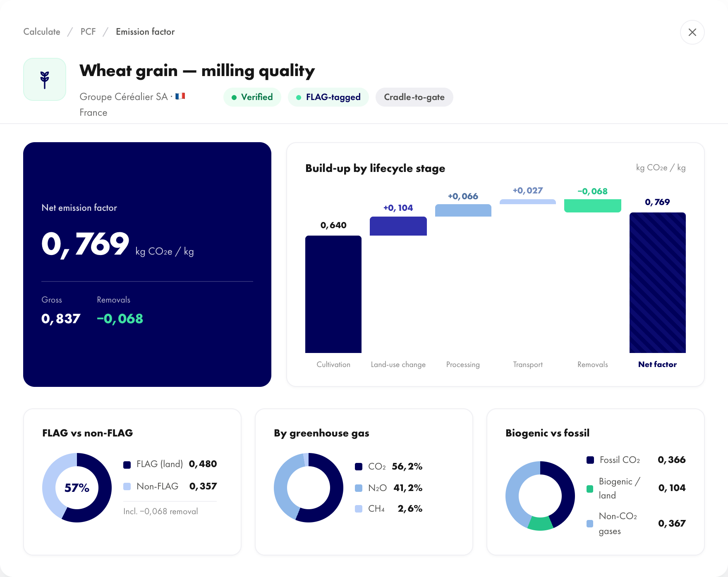
Task: Click the FLAG-tagged badge
Action: coord(328,97)
